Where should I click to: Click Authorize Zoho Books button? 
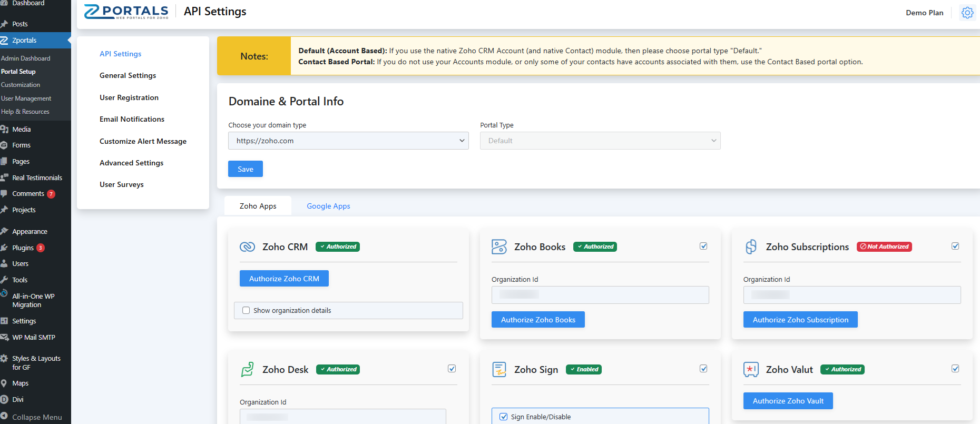coord(538,320)
